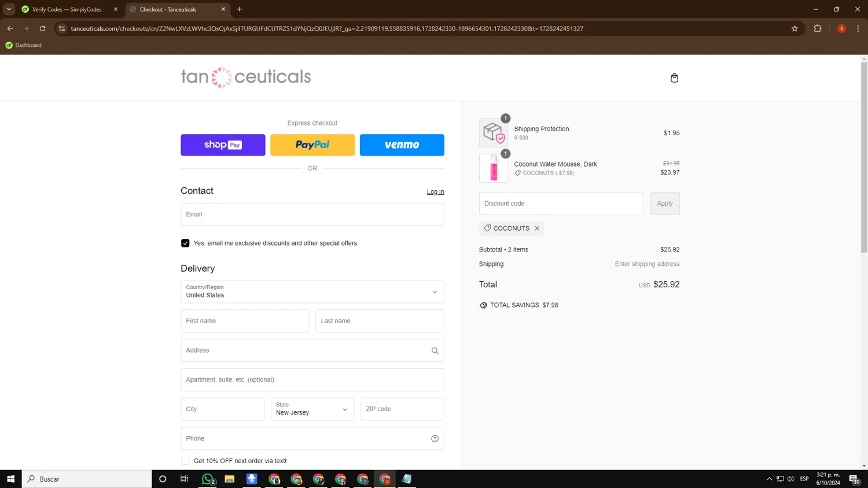868x488 pixels.
Task: Click the browser forward arrow
Action: click(26, 28)
